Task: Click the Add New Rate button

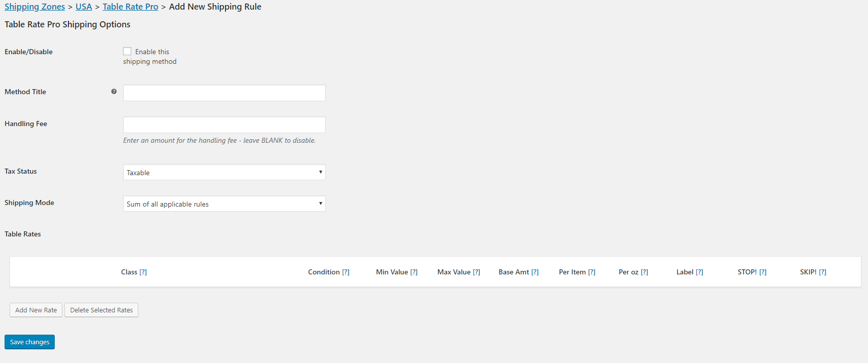Action: tap(36, 310)
